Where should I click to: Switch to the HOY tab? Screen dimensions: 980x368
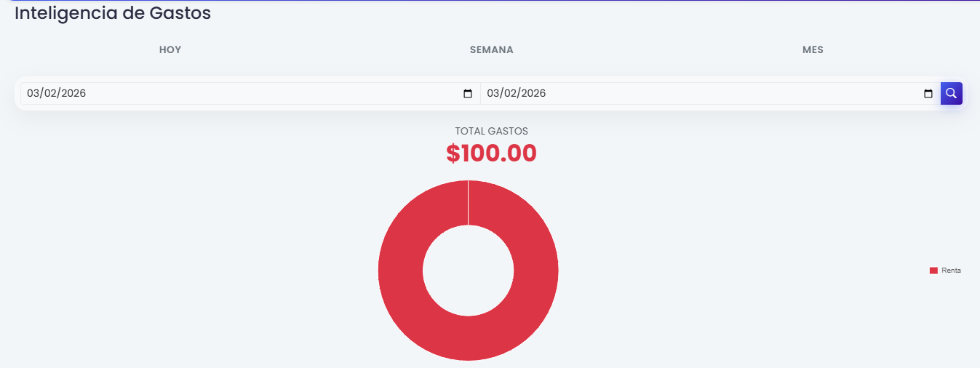click(170, 50)
